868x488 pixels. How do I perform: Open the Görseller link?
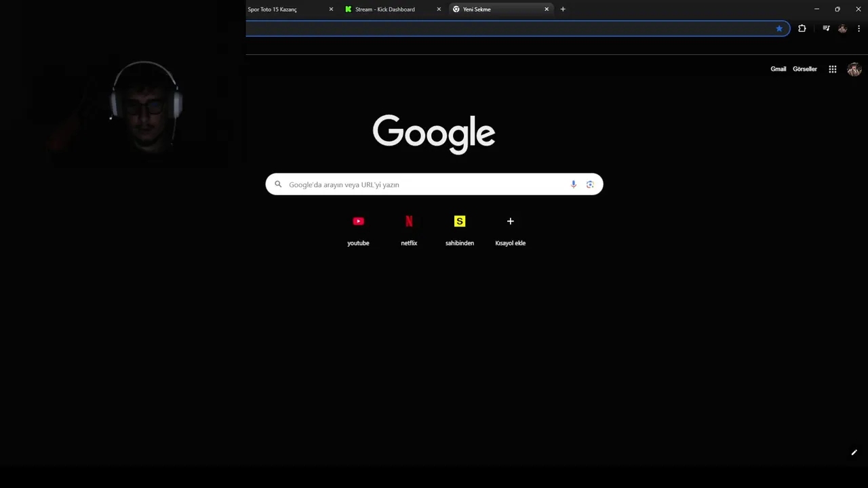[805, 69]
